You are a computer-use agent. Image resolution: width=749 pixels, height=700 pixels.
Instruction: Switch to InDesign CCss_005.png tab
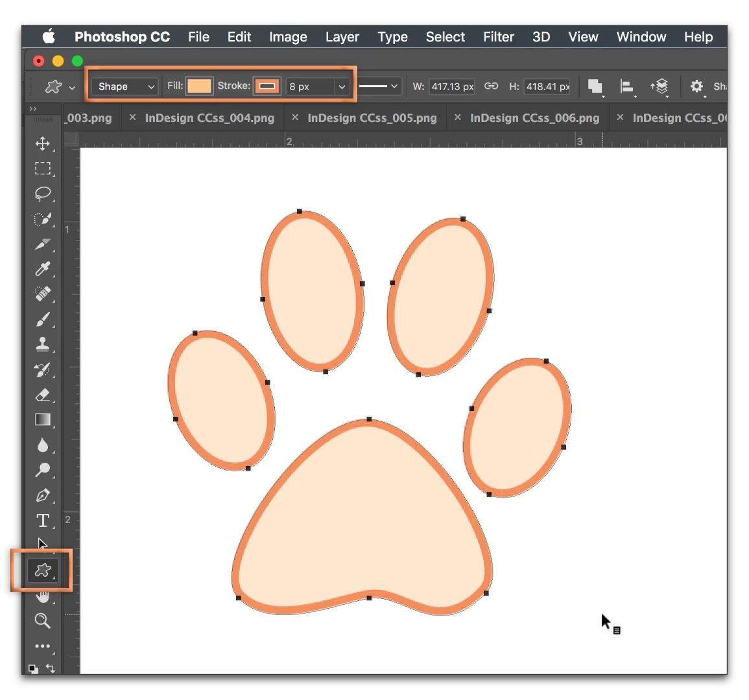point(372,118)
